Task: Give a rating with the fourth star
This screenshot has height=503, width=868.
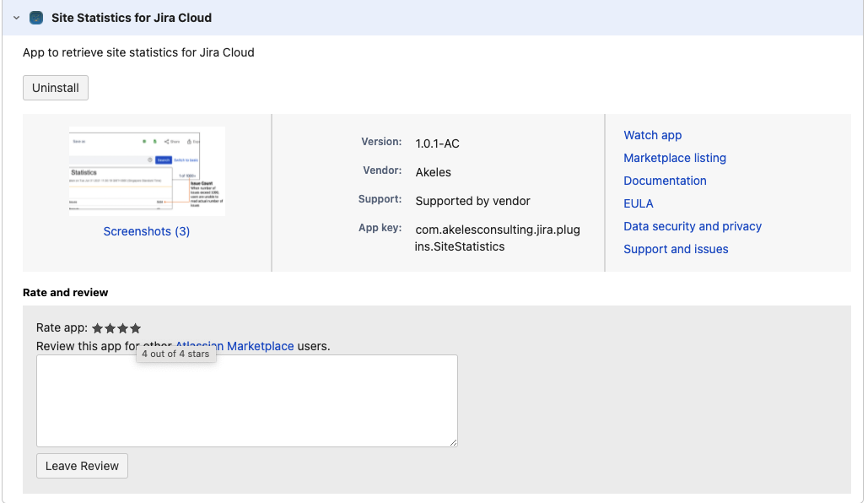Action: click(x=136, y=328)
